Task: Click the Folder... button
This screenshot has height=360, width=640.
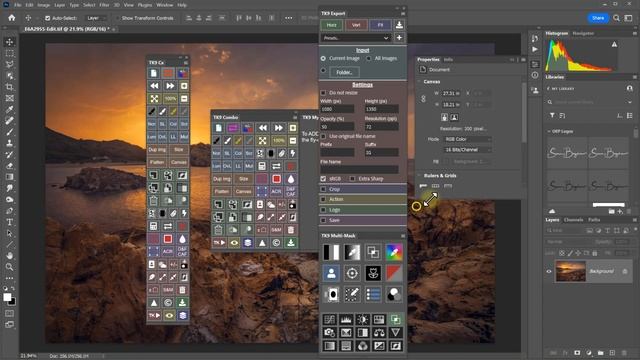Action: coord(344,72)
